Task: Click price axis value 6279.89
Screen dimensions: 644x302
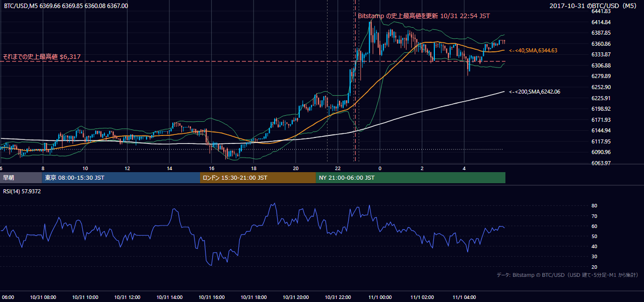Action: click(x=601, y=76)
